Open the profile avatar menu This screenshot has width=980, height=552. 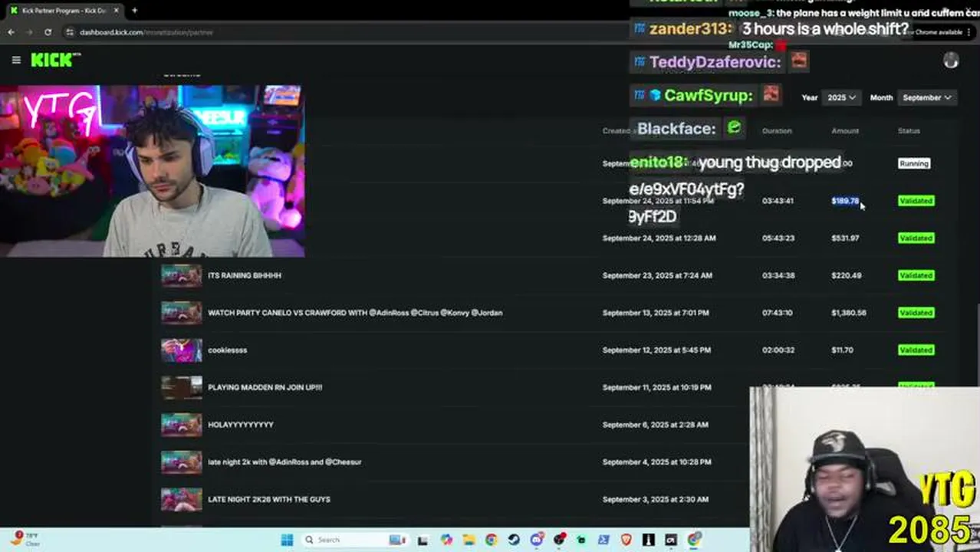click(951, 61)
